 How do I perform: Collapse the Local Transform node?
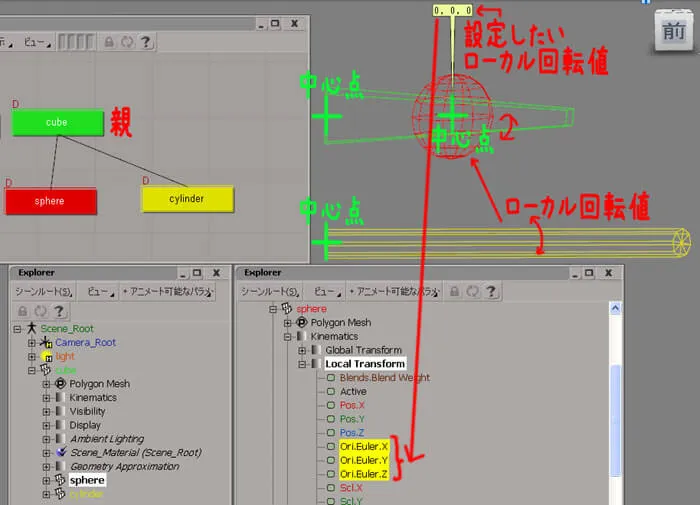[302, 364]
